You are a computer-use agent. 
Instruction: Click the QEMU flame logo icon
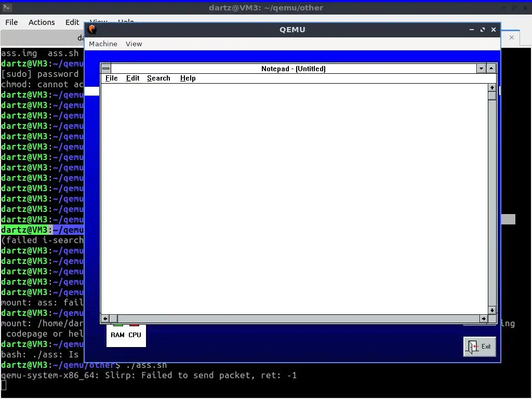pos(92,30)
